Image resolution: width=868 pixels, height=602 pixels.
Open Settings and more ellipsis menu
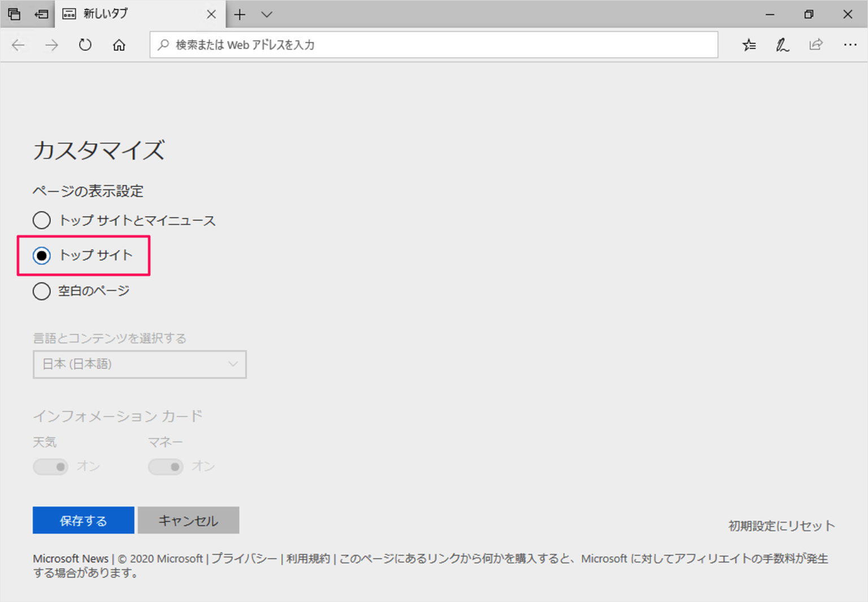coord(850,45)
